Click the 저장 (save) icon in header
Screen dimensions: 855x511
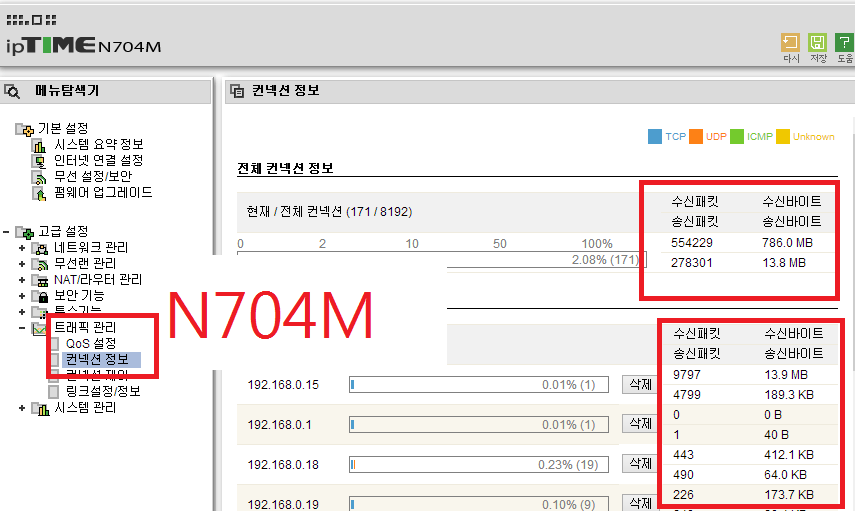point(817,43)
